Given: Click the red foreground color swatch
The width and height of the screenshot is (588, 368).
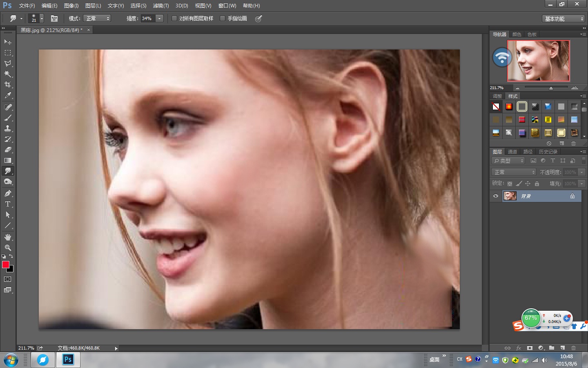Looking at the screenshot, I should pyautogui.click(x=6, y=265).
